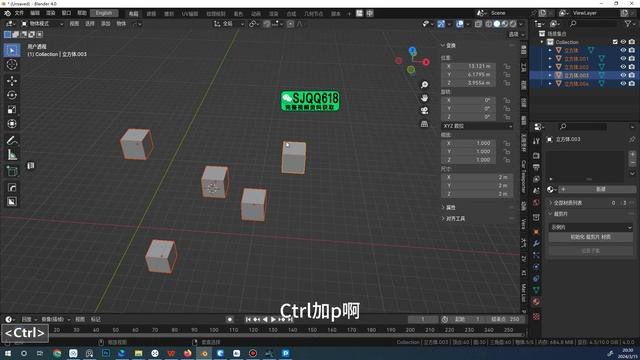Open the outliner filter dropdown
This screenshot has height=360, width=640.
click(x=629, y=24)
